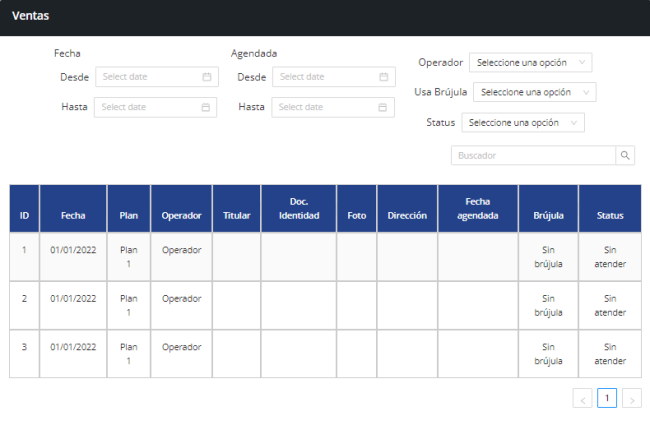Click the Fecha column header
This screenshot has width=650, height=439.
73,215
